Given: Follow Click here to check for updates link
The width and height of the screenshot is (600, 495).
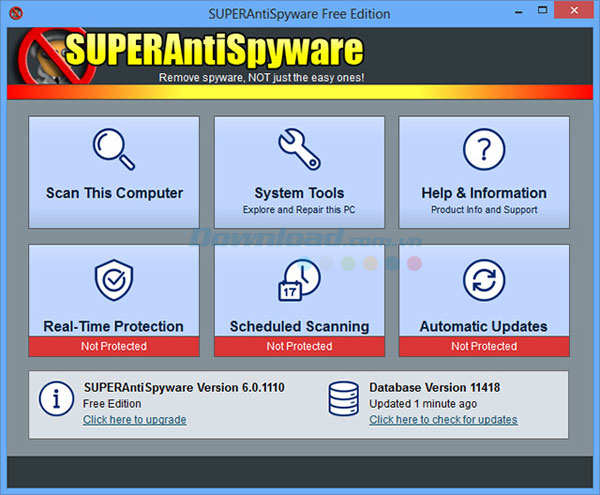Looking at the screenshot, I should pos(443,420).
